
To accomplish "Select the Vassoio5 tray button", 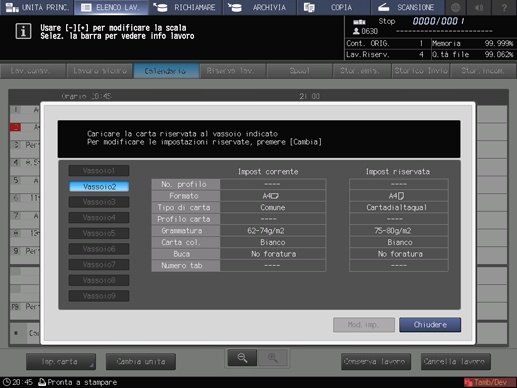I will coord(99,233).
